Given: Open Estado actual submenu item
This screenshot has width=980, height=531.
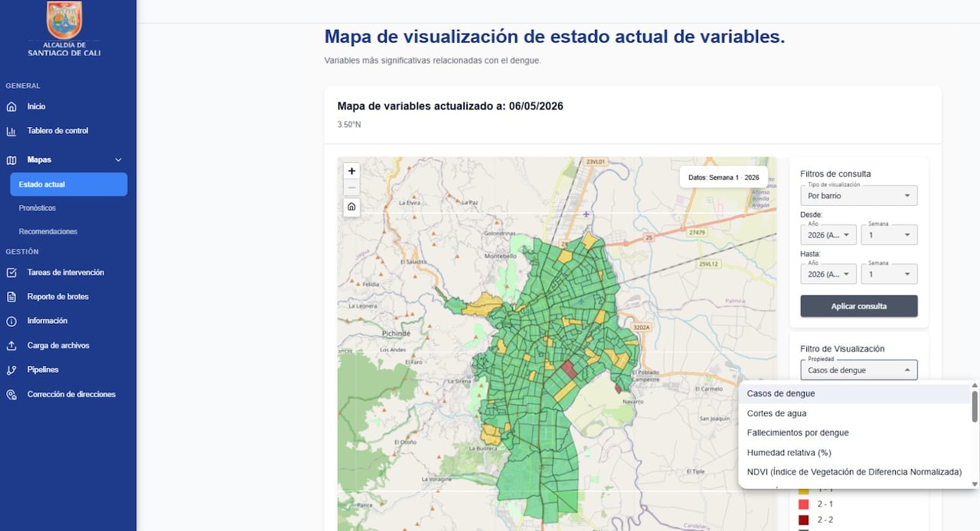Looking at the screenshot, I should coord(69,184).
